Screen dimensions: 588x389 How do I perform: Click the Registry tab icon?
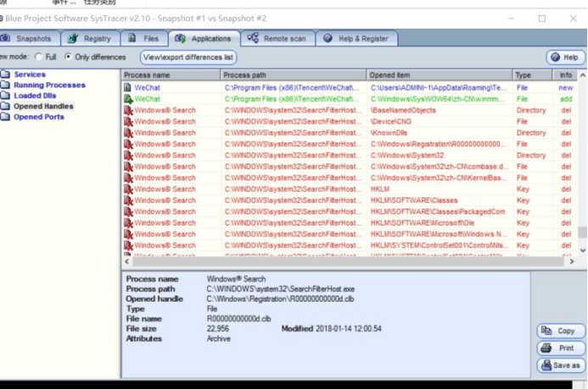pos(73,38)
